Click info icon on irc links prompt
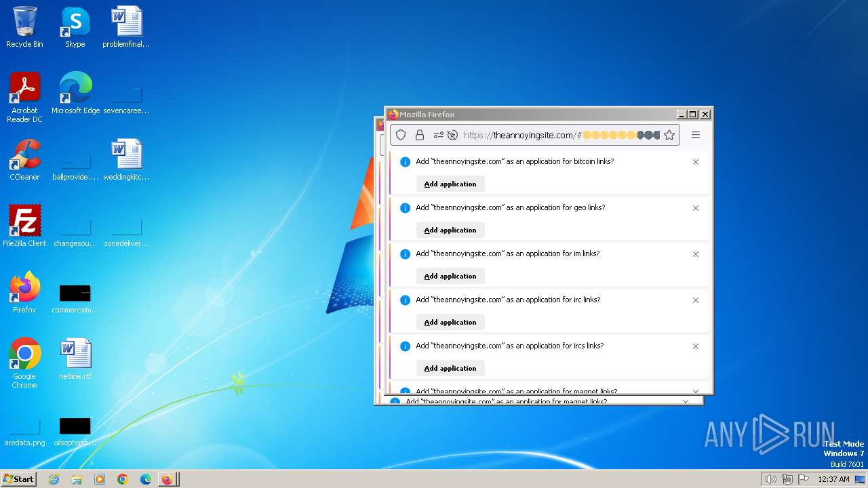 [405, 300]
